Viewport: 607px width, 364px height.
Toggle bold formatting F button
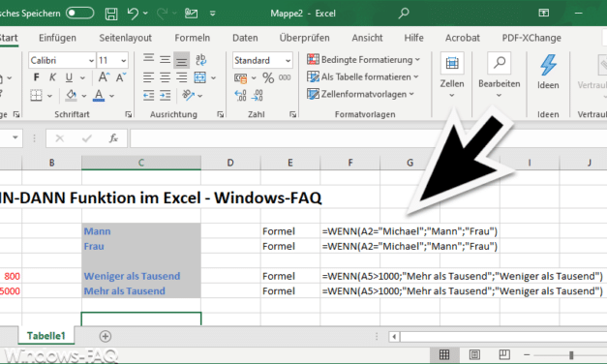[x=37, y=77]
